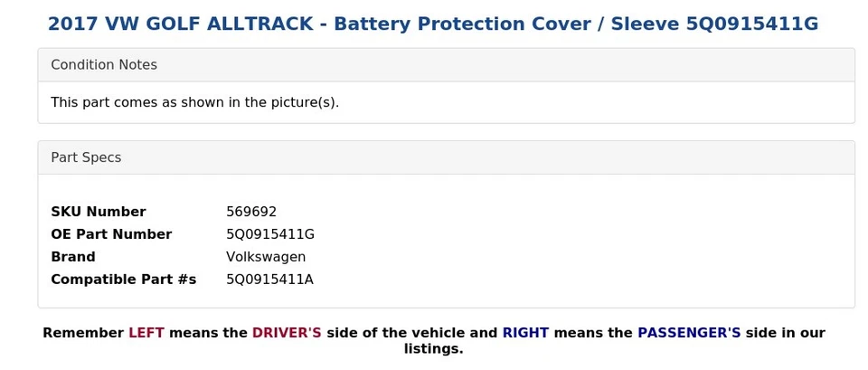This screenshot has height=370, width=868.
Task: Click the SKU Number label
Action: click(98, 212)
